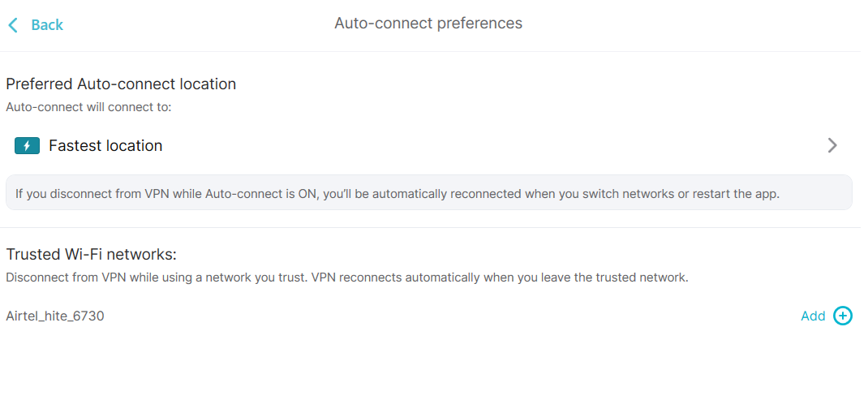
Task: Select the Fastest location label
Action: point(105,146)
